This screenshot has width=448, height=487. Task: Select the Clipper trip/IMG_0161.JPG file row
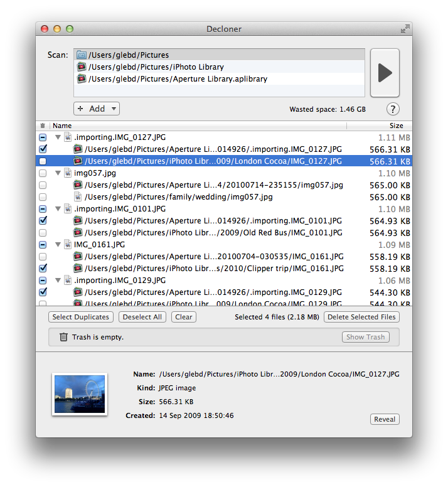[224, 269]
